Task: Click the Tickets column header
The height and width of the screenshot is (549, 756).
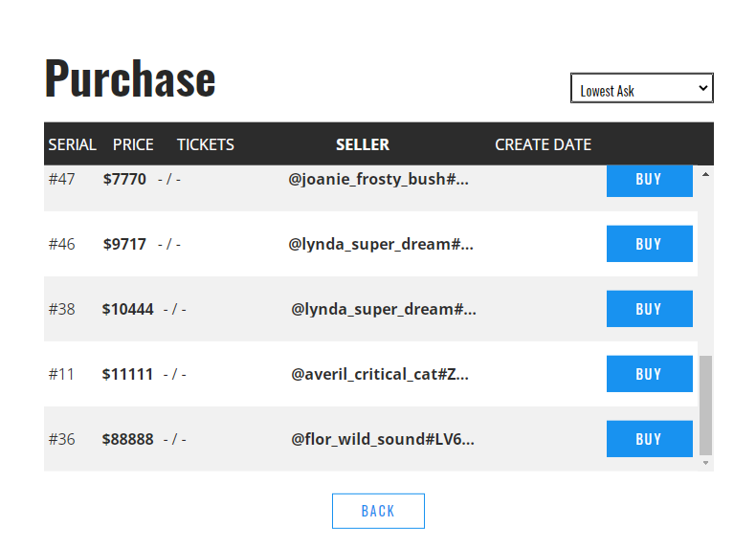Action: pos(205,144)
